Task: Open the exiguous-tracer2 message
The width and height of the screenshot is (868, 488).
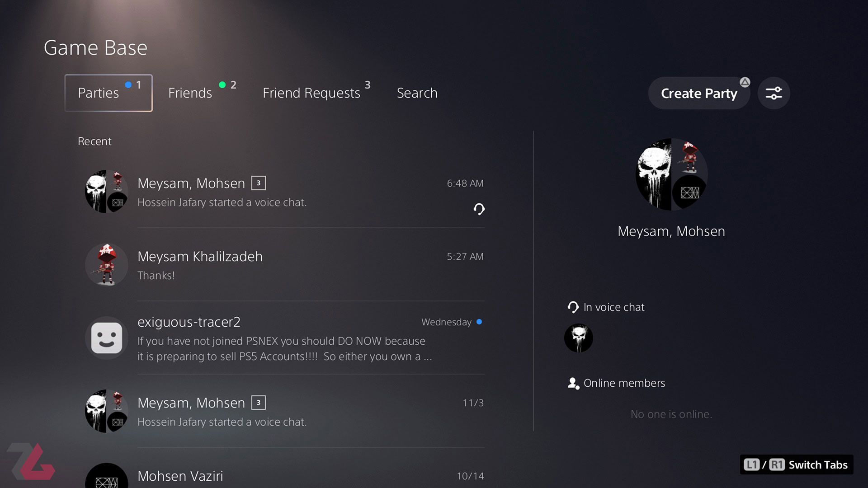Action: (284, 338)
